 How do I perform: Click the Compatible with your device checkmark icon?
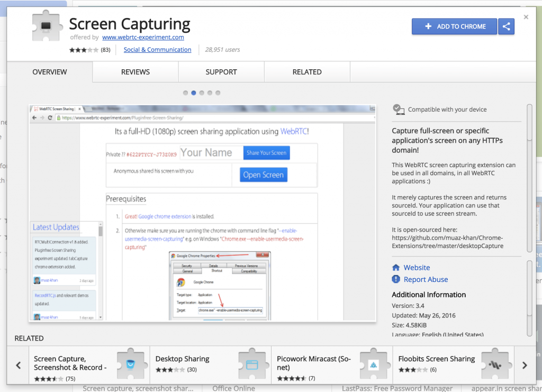[398, 110]
